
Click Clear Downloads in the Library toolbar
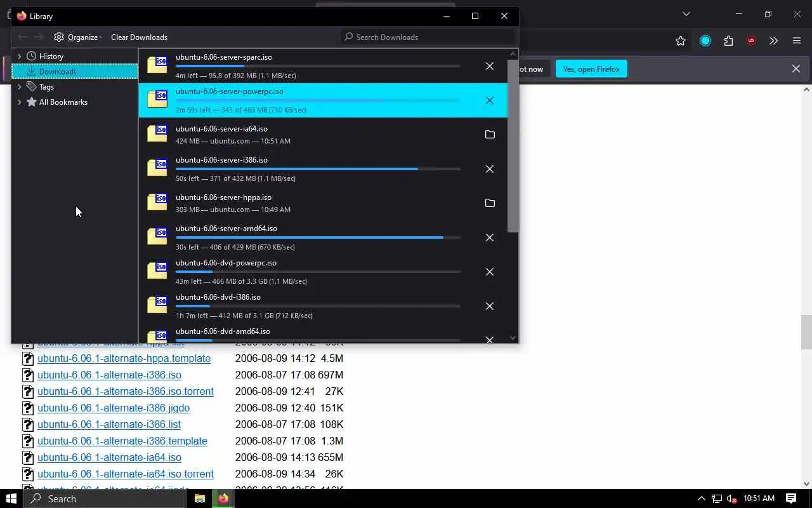139,37
